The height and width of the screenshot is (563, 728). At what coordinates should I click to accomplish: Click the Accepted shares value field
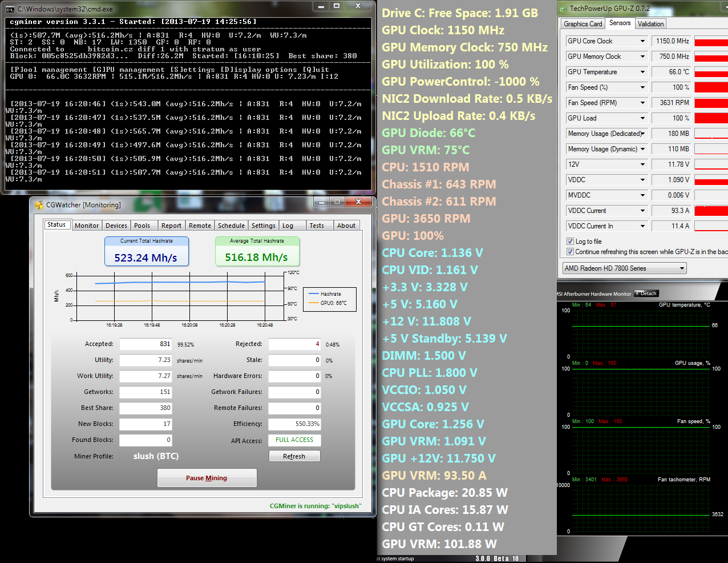(x=145, y=344)
